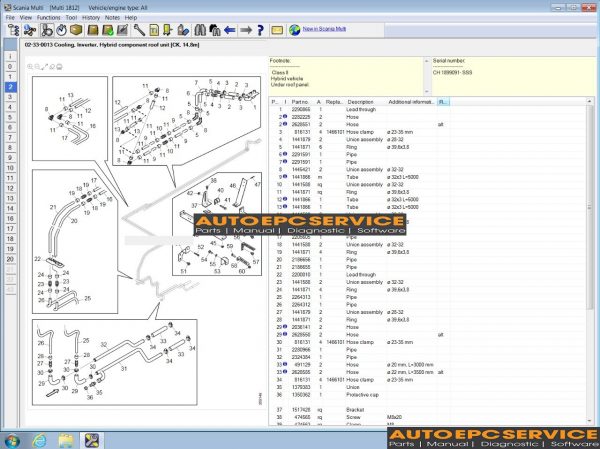Open the File menu

pos(10,18)
